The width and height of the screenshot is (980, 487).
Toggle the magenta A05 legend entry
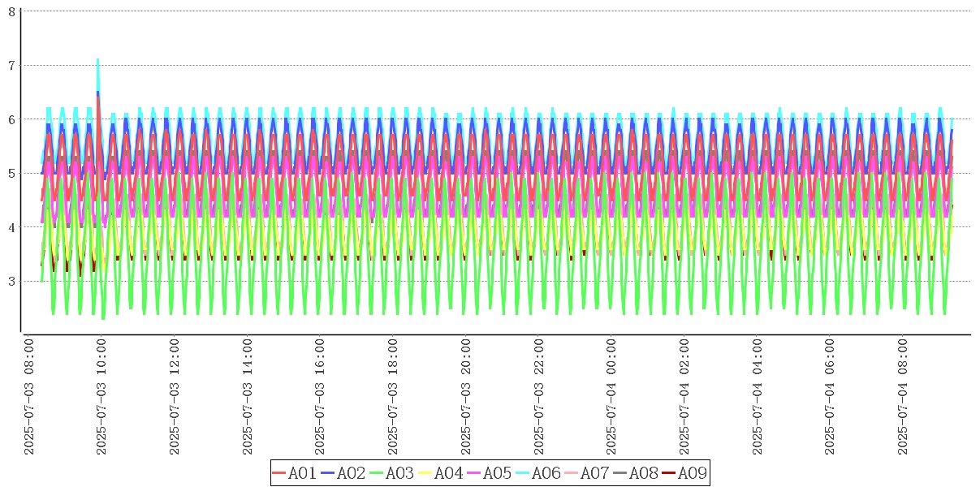tap(490, 473)
